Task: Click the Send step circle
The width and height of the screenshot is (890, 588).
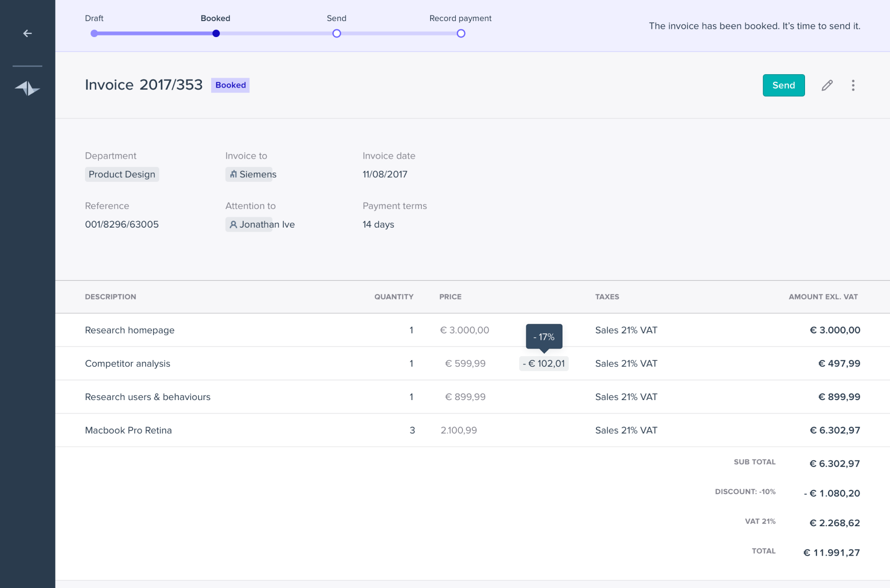Action: point(336,33)
